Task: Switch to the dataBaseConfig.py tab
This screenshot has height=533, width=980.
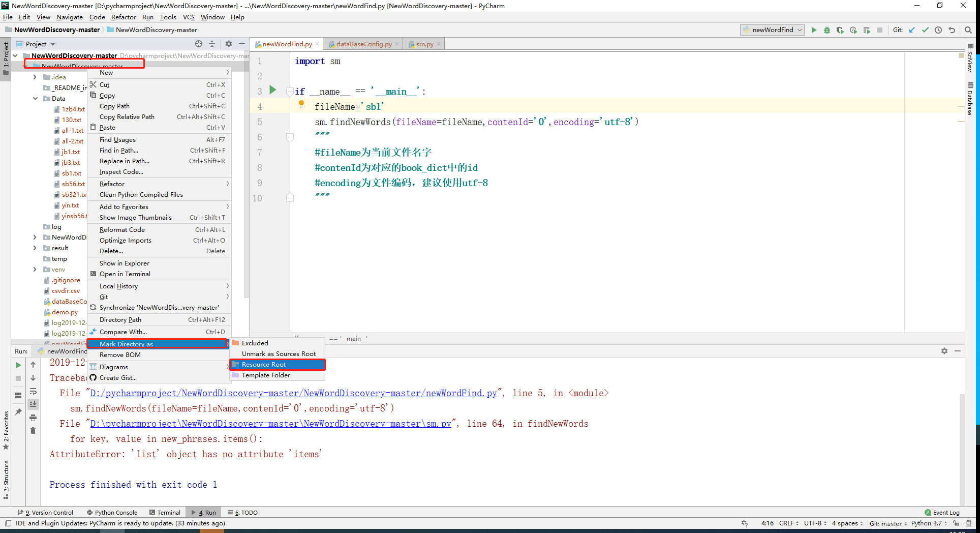Action: (363, 44)
